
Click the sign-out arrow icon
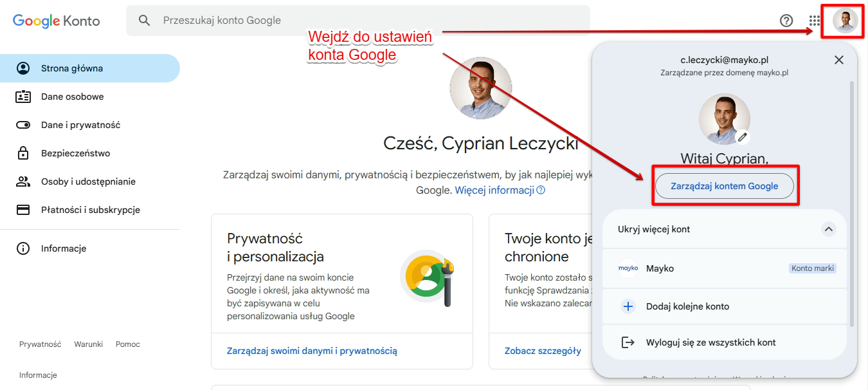click(x=628, y=342)
